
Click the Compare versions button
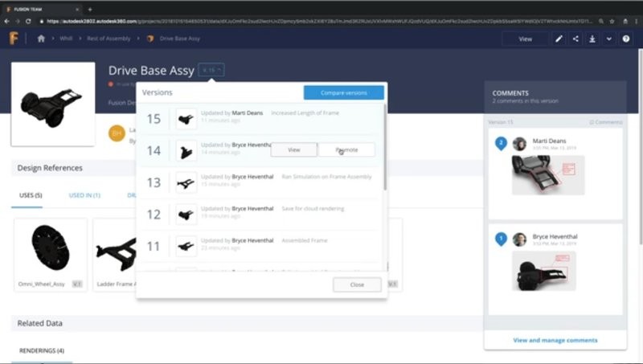pos(343,92)
